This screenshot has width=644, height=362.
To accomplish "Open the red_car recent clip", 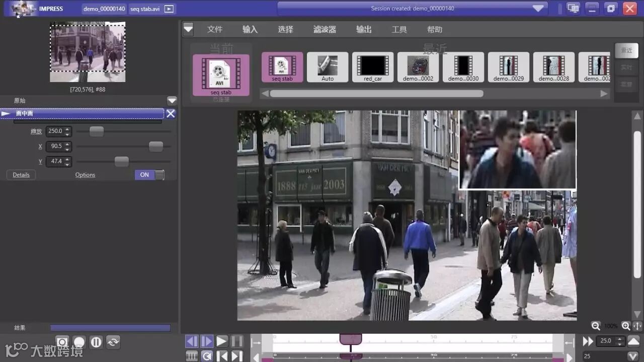I will point(373,67).
